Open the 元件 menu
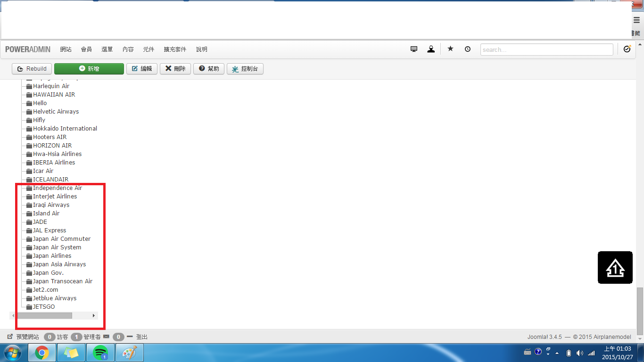This screenshot has height=362, width=644. (x=149, y=49)
